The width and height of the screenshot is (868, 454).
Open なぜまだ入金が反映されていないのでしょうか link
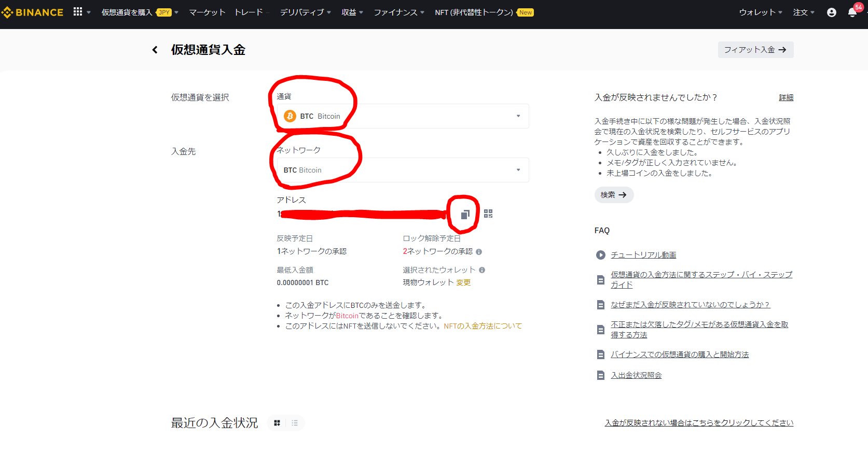[x=690, y=305]
